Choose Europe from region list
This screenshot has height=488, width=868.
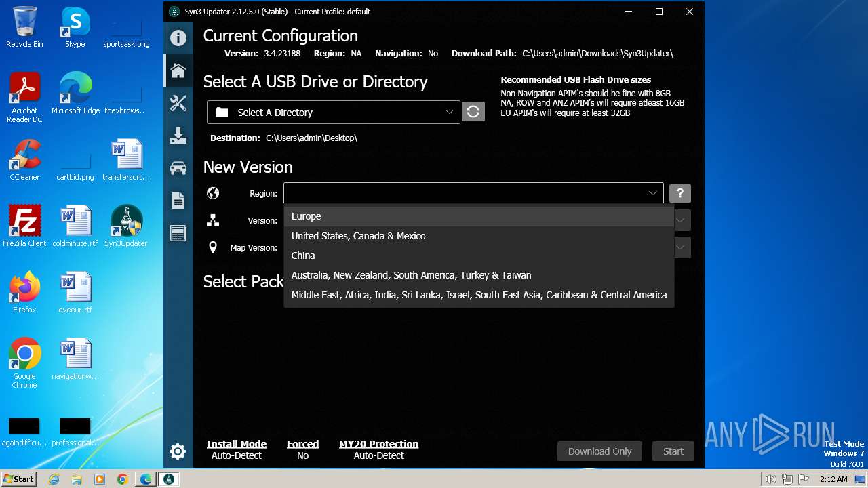(x=479, y=216)
